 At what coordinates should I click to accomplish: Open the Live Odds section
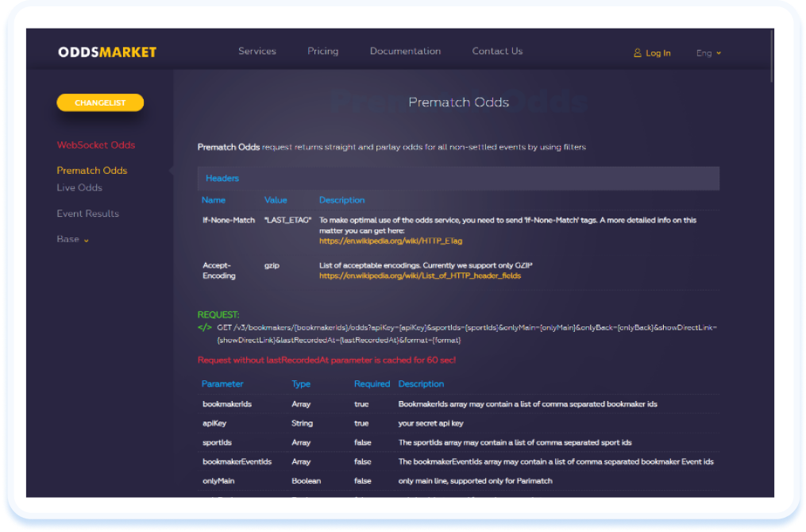coord(79,187)
